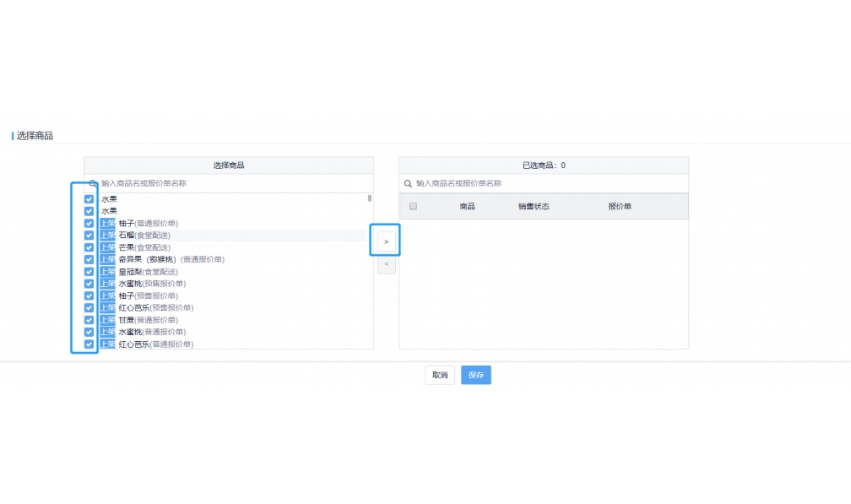Click the < arrow to move products back

tap(385, 264)
